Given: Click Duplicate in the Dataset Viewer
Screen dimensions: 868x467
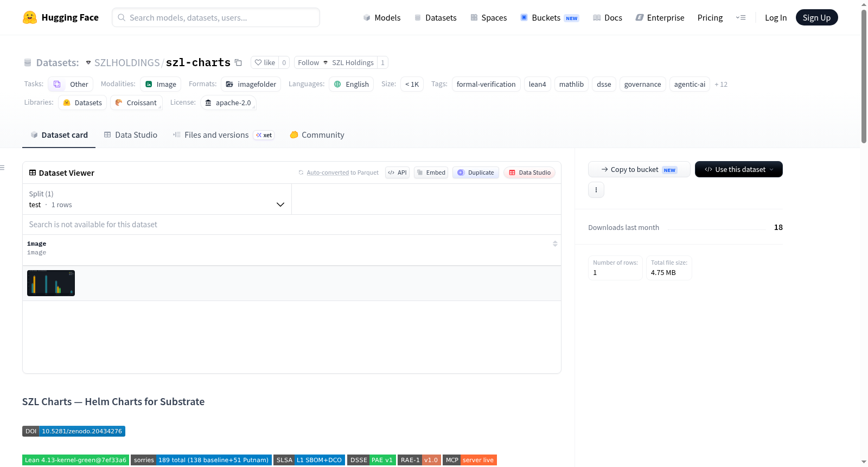Looking at the screenshot, I should click(x=476, y=172).
